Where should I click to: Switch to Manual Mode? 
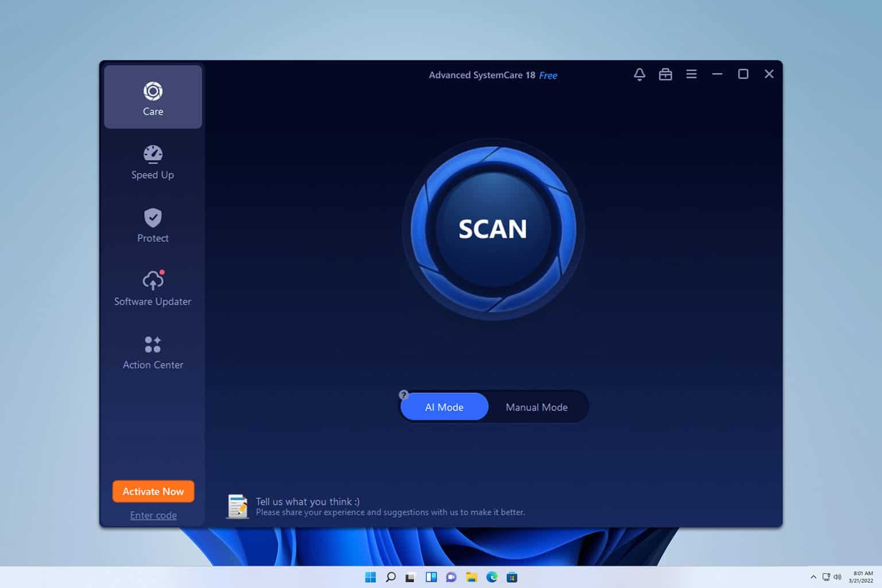[x=536, y=407]
